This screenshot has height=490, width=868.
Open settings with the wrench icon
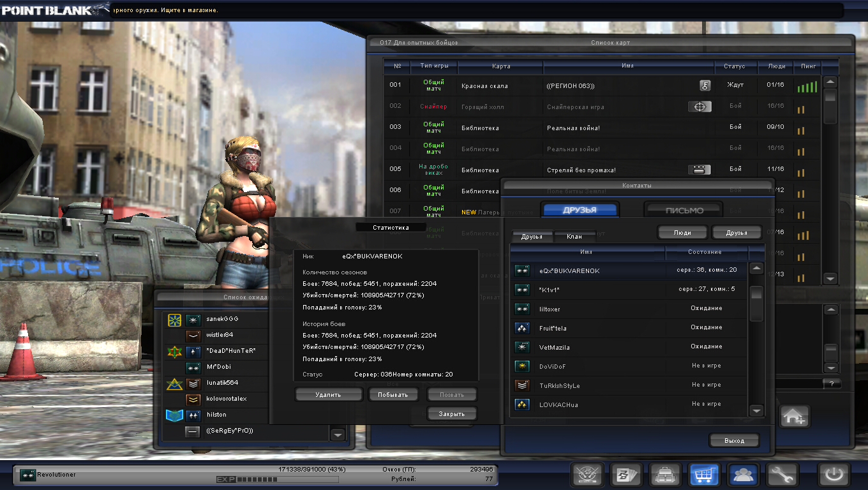782,475
